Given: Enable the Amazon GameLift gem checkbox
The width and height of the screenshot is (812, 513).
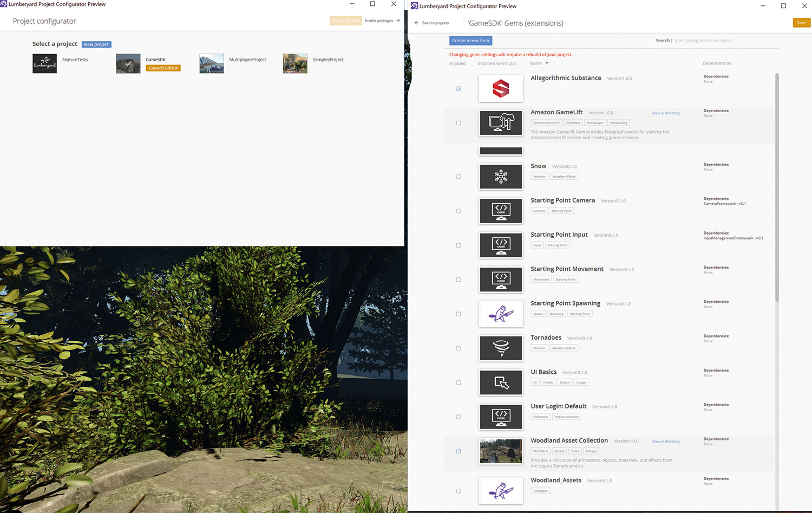Looking at the screenshot, I should (459, 123).
